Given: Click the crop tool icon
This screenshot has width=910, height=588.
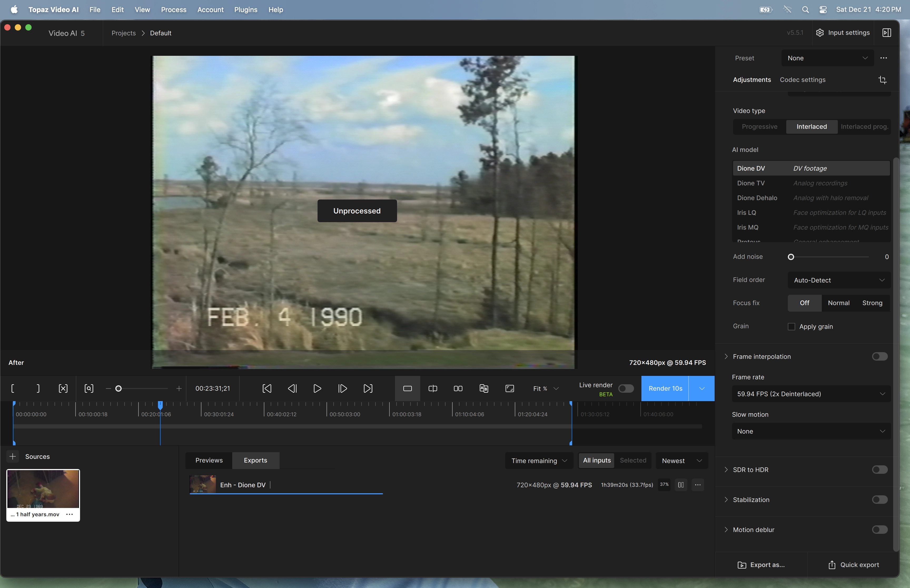Looking at the screenshot, I should pos(882,80).
